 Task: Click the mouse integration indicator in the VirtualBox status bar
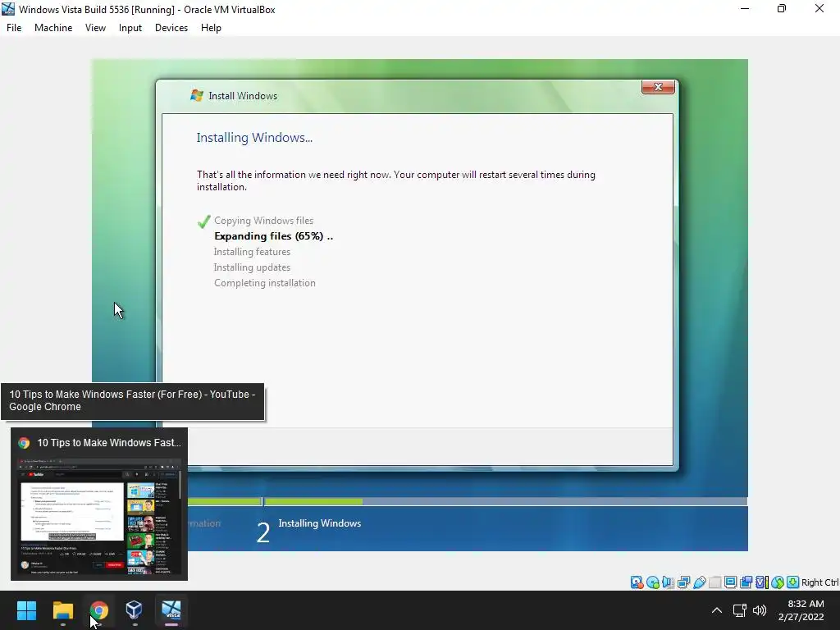(778, 582)
